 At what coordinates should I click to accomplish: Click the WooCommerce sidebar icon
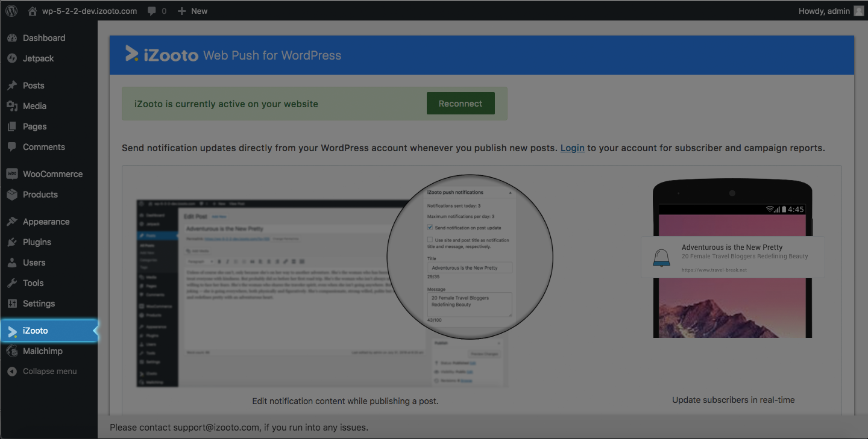(12, 174)
